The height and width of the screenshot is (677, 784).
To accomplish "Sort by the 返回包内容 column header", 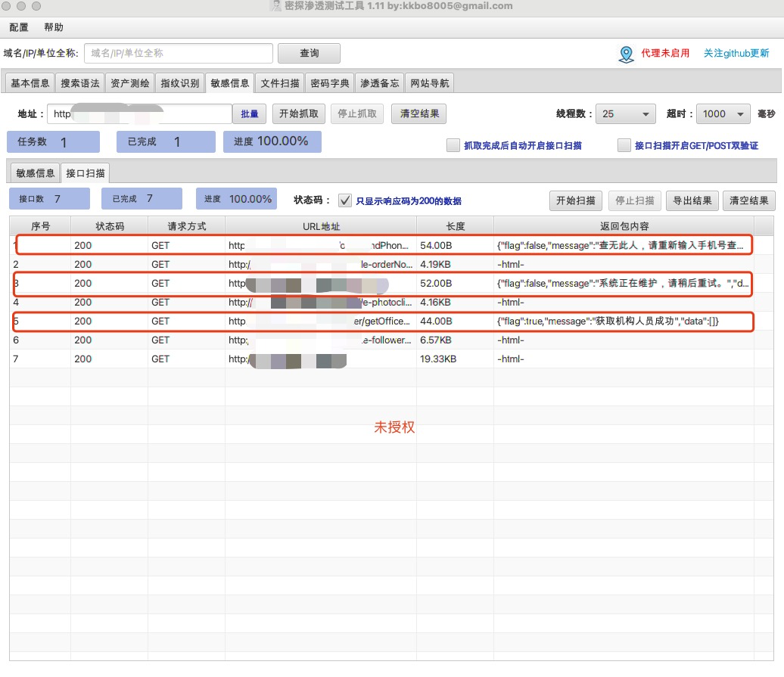I will [624, 226].
